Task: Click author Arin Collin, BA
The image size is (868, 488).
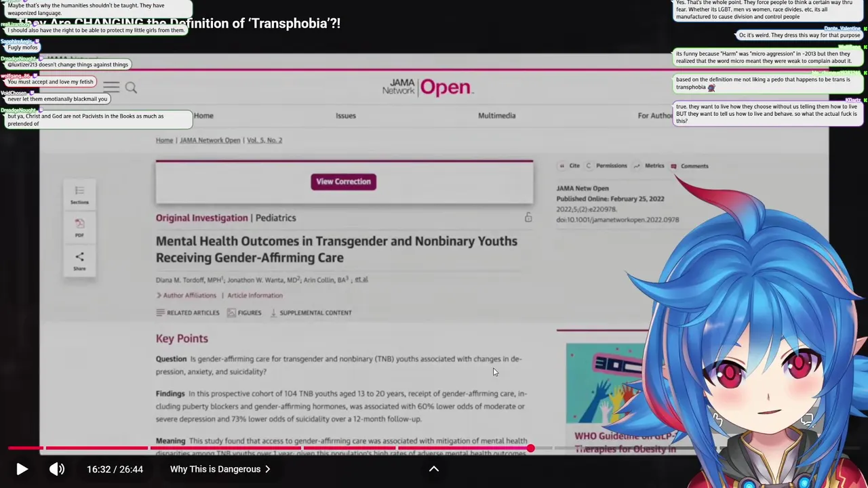Action: pos(326,280)
